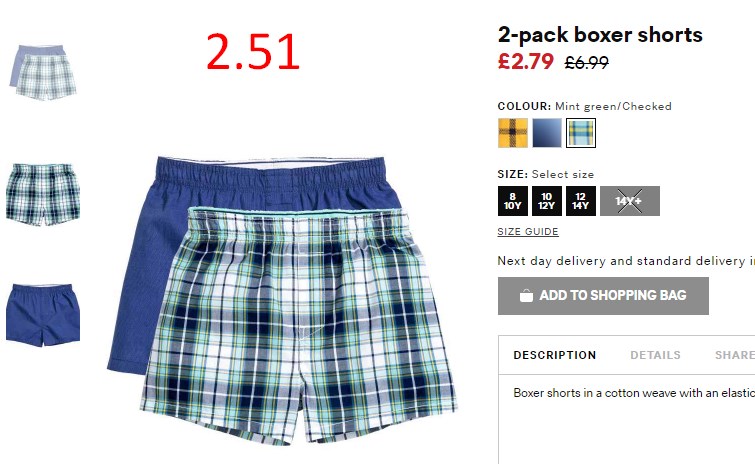The height and width of the screenshot is (464, 755).
Task: Click the crossed-out 14Y+ size
Action: pyautogui.click(x=630, y=201)
